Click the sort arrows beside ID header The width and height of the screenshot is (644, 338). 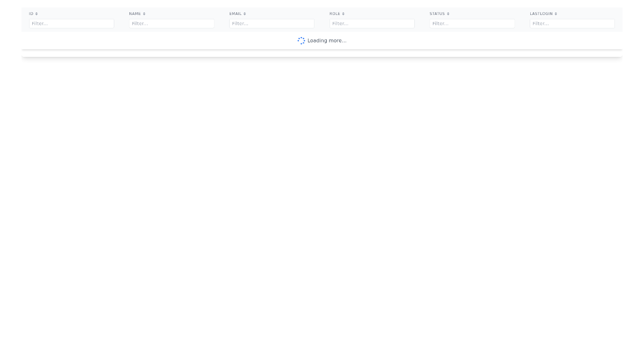click(x=38, y=13)
